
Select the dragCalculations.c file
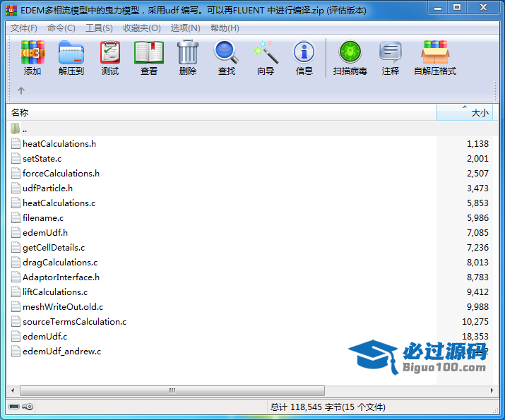[x=59, y=262]
